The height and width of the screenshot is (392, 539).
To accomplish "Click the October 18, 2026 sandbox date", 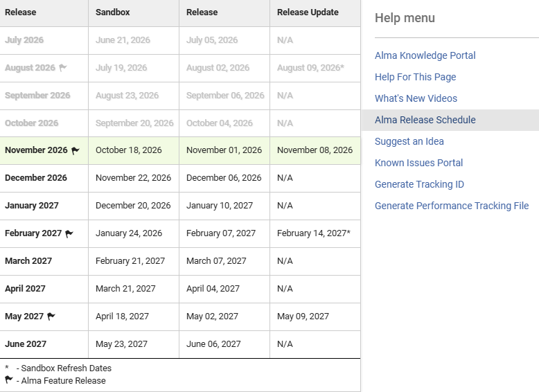I will (129, 150).
